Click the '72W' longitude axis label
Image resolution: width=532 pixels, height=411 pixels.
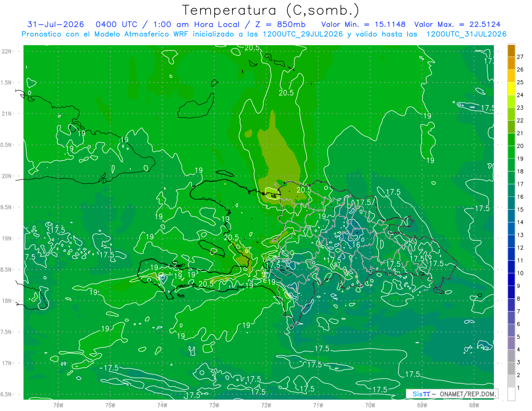coord(266,405)
